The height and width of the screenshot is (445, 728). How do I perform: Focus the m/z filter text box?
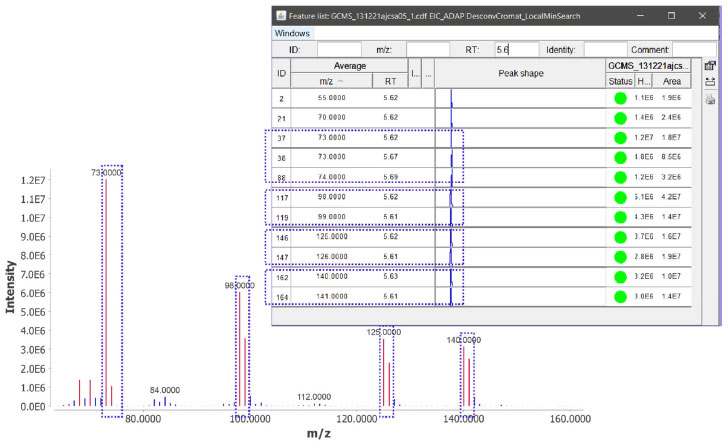[x=428, y=49]
